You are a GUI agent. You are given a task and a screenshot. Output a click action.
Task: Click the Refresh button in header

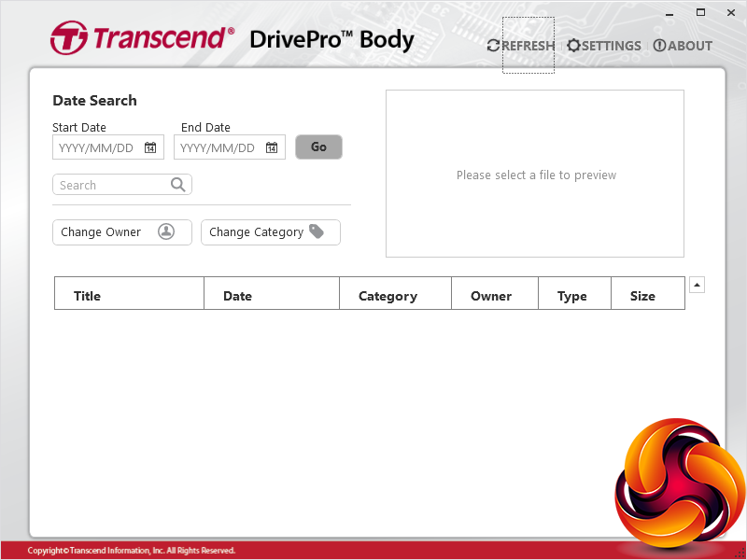click(521, 46)
